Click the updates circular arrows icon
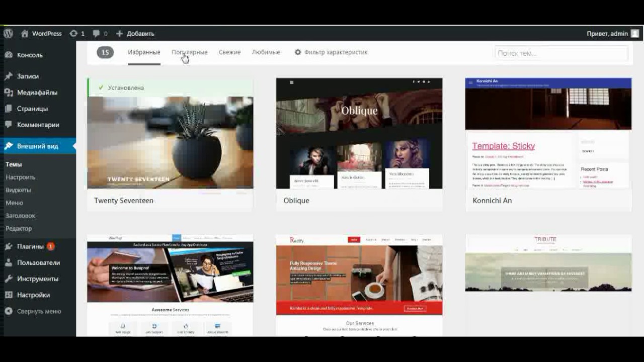The height and width of the screenshot is (362, 644). tap(73, 34)
